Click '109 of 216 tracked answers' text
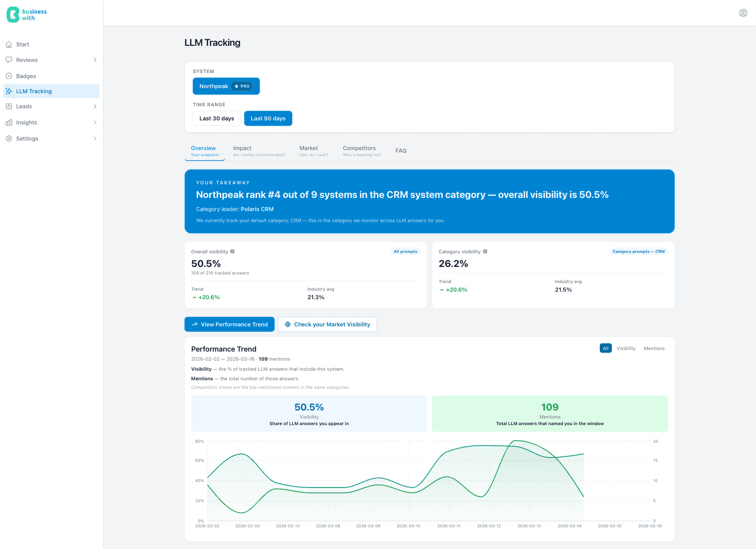Image resolution: width=756 pixels, height=549 pixels. pos(220,273)
